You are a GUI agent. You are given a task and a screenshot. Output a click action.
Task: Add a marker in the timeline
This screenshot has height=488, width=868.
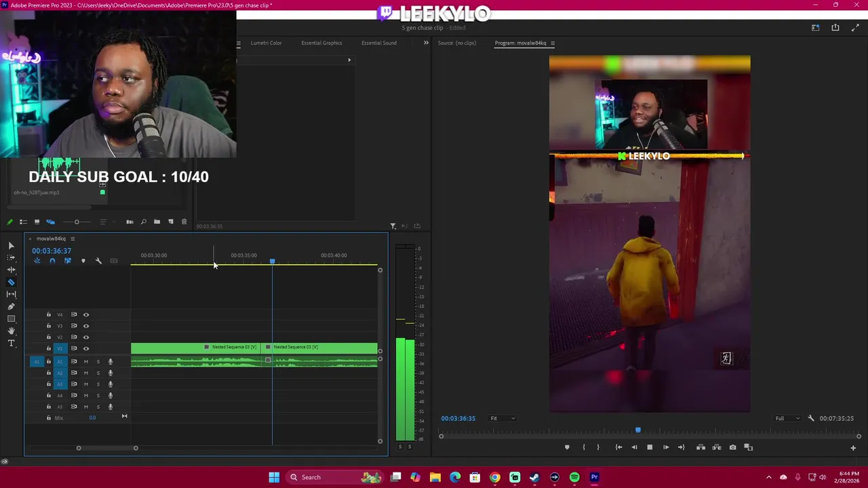point(83,261)
